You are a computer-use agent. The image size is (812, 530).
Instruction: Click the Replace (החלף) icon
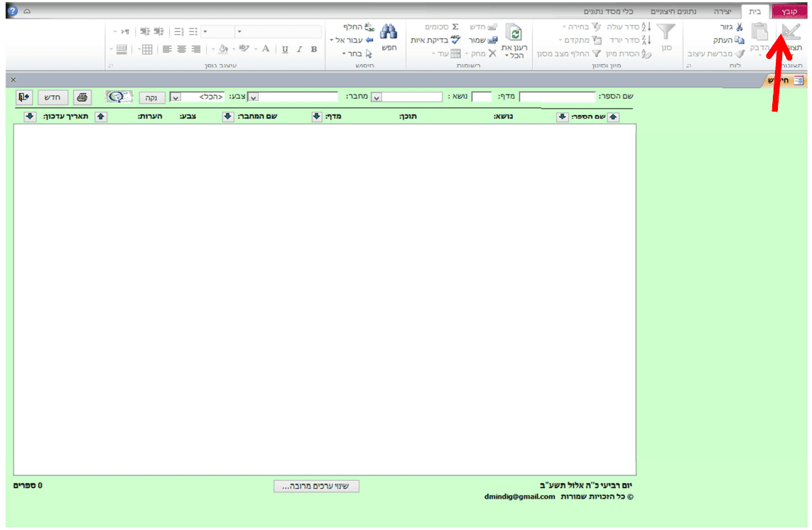[369, 27]
